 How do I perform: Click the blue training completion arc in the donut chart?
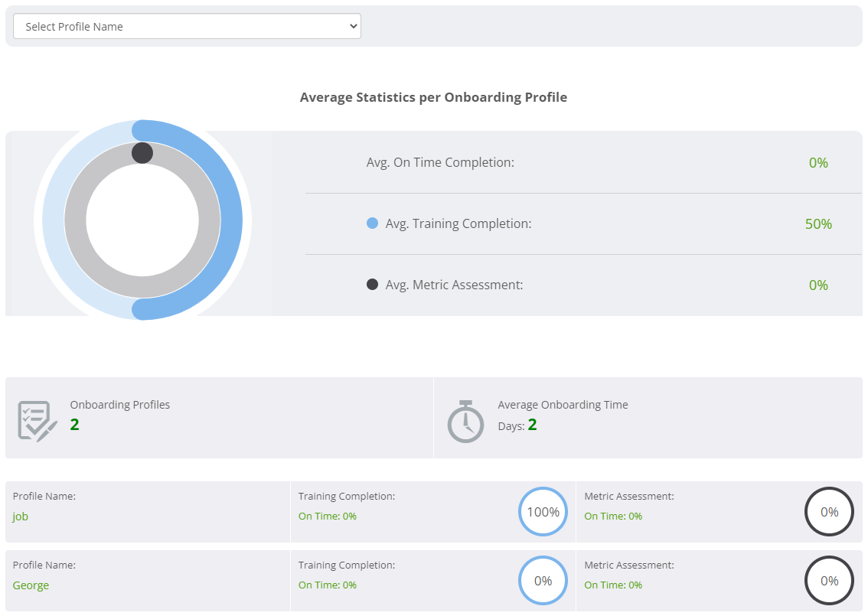[x=231, y=220]
